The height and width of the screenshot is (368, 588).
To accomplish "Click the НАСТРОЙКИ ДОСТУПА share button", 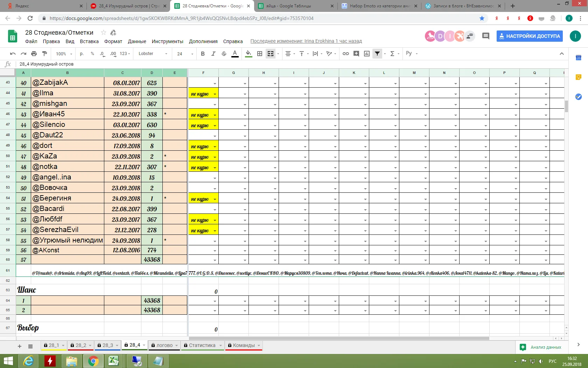I will point(529,36).
